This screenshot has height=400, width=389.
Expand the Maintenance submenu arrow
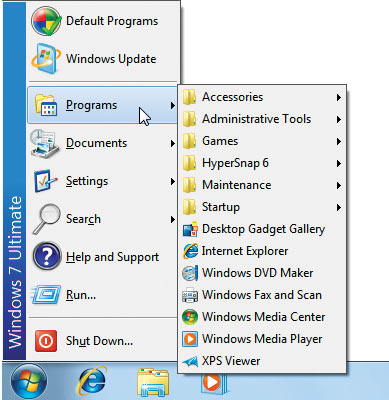[339, 185]
